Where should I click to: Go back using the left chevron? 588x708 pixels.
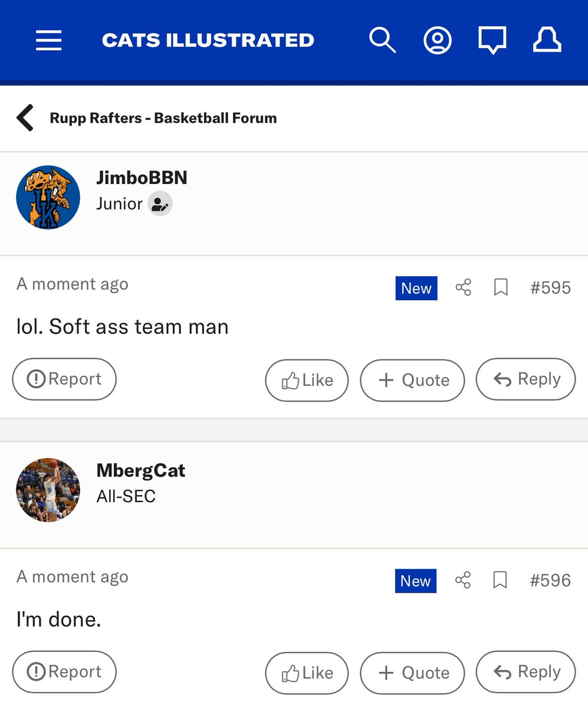pos(25,117)
